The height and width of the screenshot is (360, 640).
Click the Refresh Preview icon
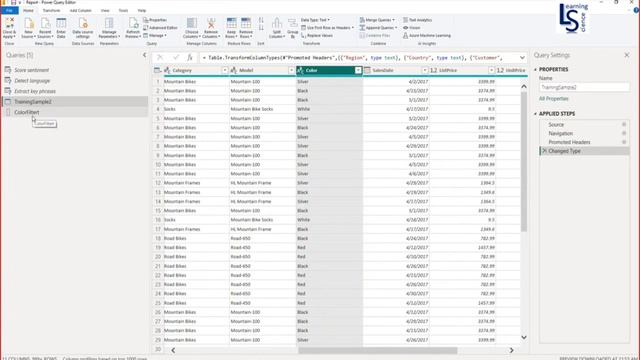click(x=133, y=28)
